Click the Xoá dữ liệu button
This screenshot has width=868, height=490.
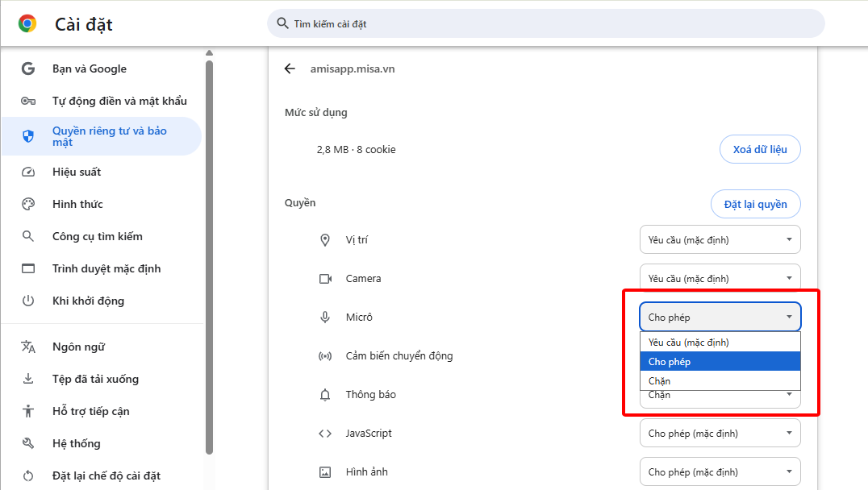(760, 149)
